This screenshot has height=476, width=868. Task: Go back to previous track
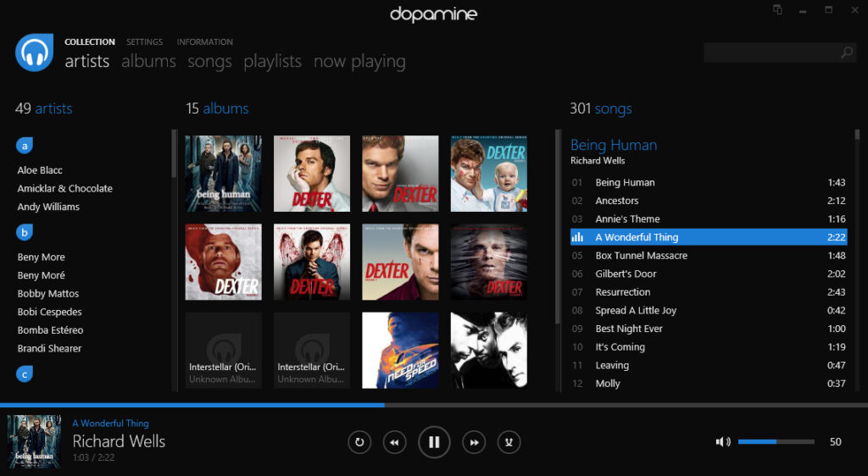click(x=393, y=442)
